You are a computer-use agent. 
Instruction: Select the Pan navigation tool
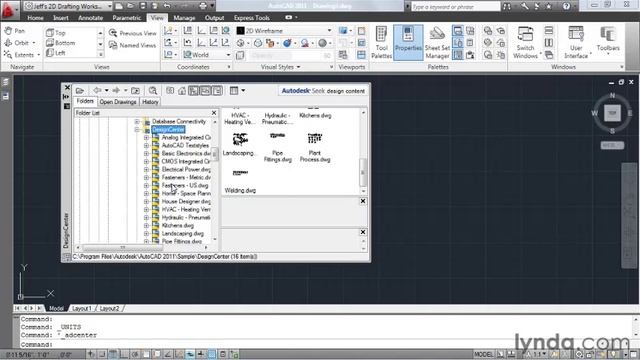(15, 31)
